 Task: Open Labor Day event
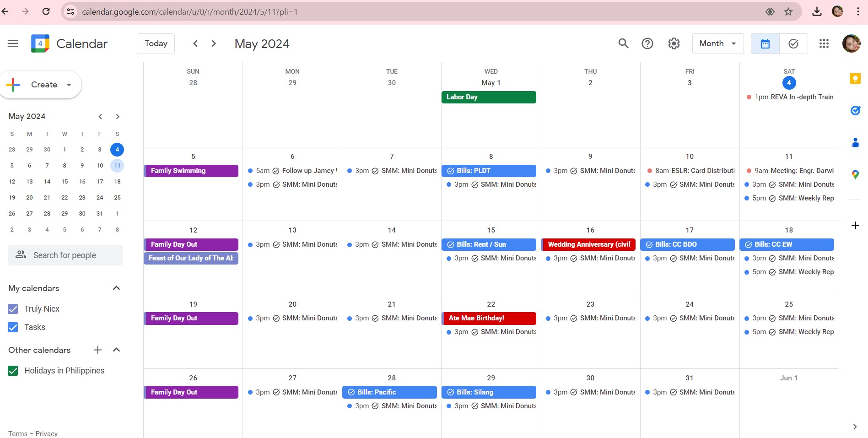pyautogui.click(x=489, y=97)
